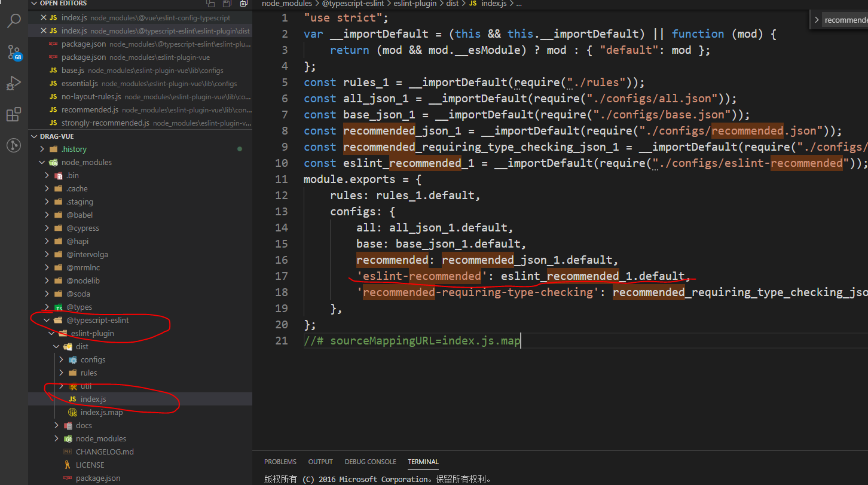The image size is (868, 485).
Task: Click 'module.exports' in the code editor
Action: pyautogui.click(x=350, y=179)
